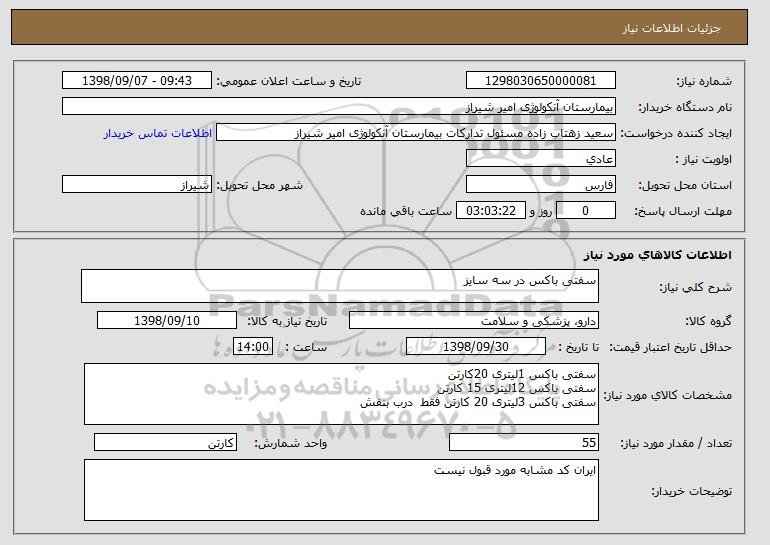
Task: Click the remaining time field 03:03:22
Action: [491, 211]
